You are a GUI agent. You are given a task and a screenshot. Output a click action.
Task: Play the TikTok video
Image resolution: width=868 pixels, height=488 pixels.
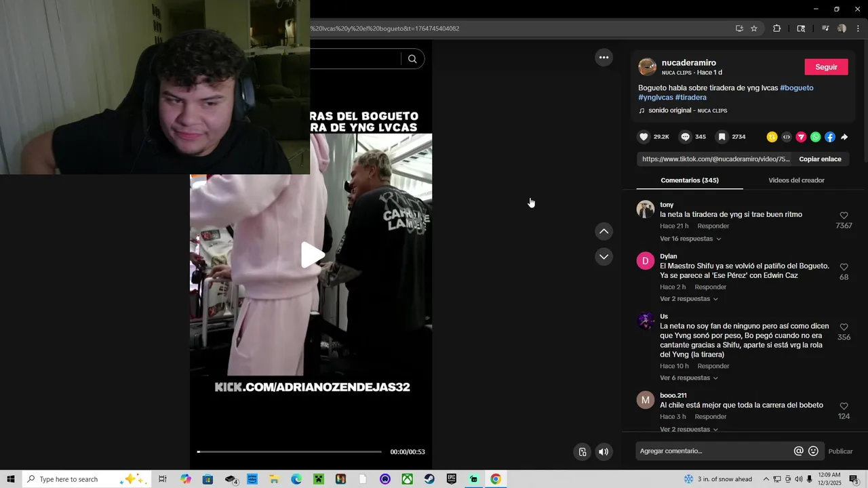311,255
